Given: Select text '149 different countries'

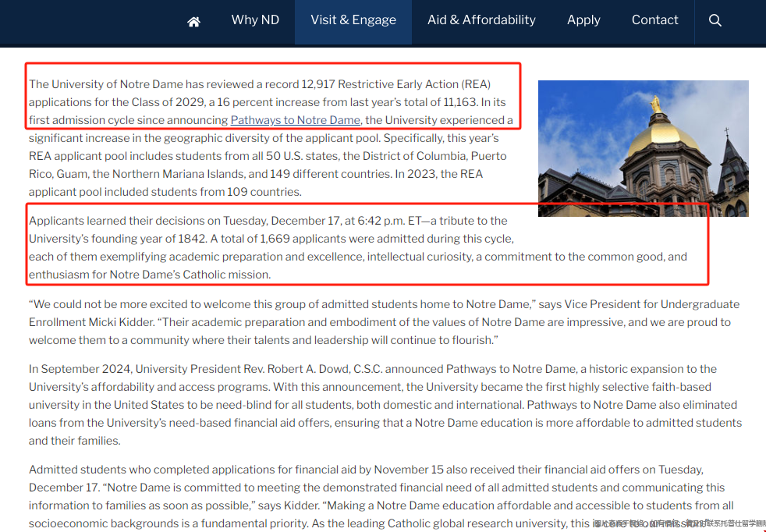Looking at the screenshot, I should [x=331, y=174].
